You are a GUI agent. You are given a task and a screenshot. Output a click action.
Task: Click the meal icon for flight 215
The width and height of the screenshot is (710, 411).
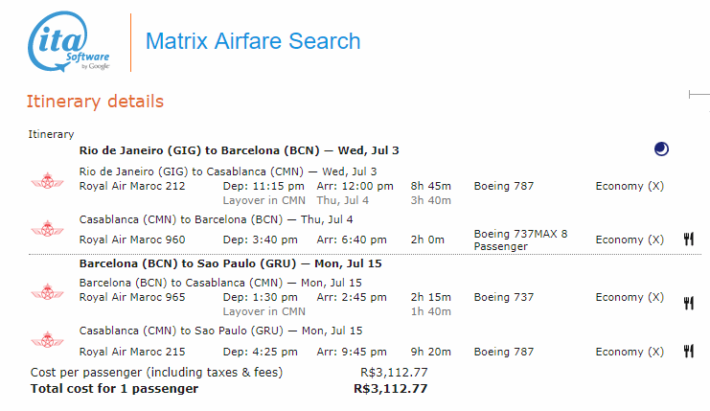tap(689, 351)
